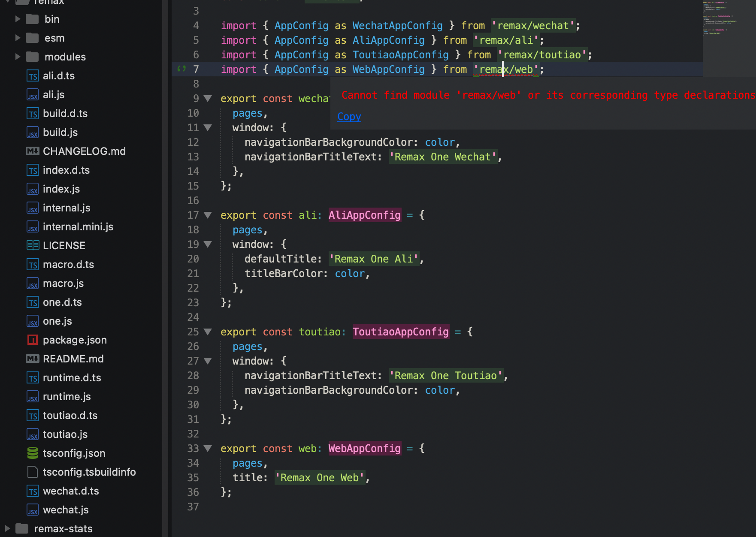Screen dimensions: 756x537
Task: Click the folder icon for modules
Action: coord(32,57)
